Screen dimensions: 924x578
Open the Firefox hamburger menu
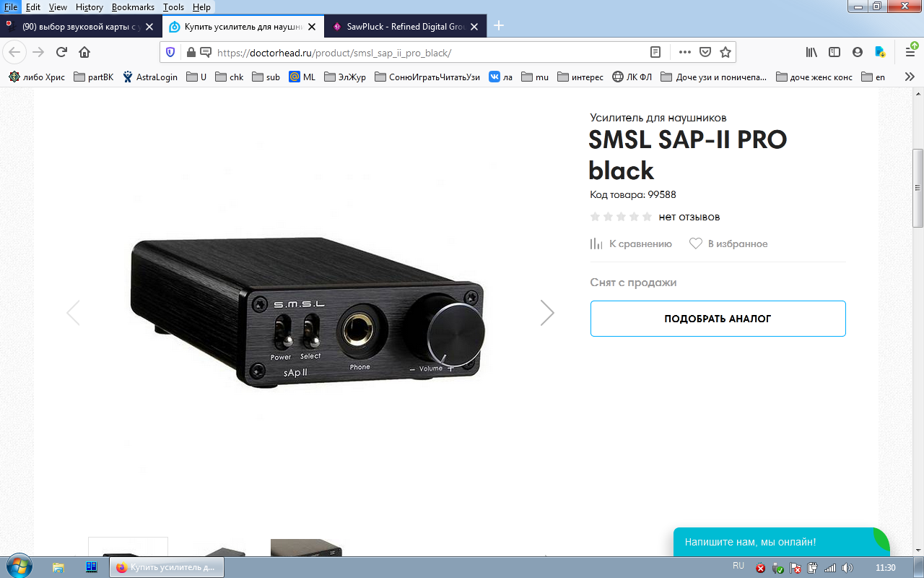point(910,52)
